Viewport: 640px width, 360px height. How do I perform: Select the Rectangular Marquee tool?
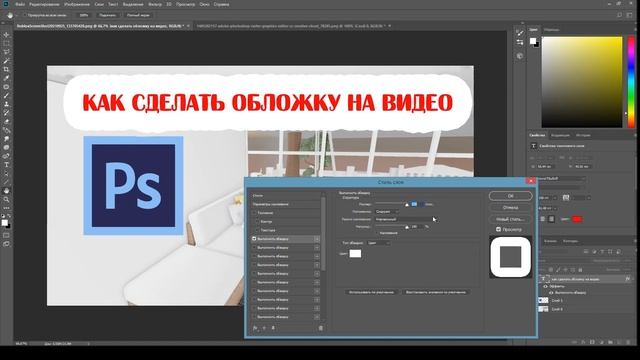coord(6,43)
